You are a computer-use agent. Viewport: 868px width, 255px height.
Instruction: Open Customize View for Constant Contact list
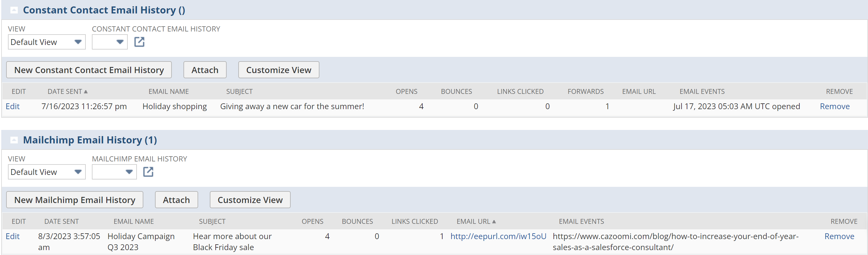pyautogui.click(x=278, y=70)
